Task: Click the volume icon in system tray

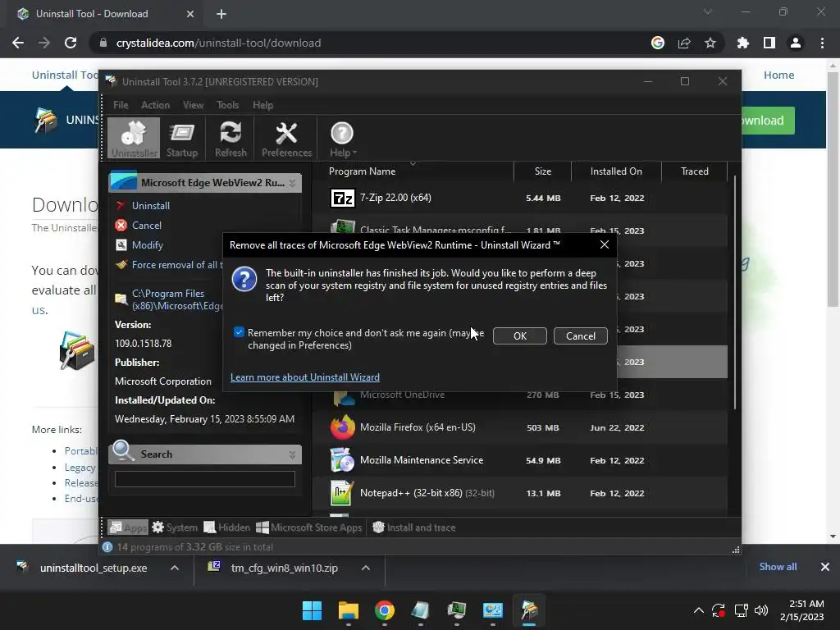Action: tap(760, 610)
